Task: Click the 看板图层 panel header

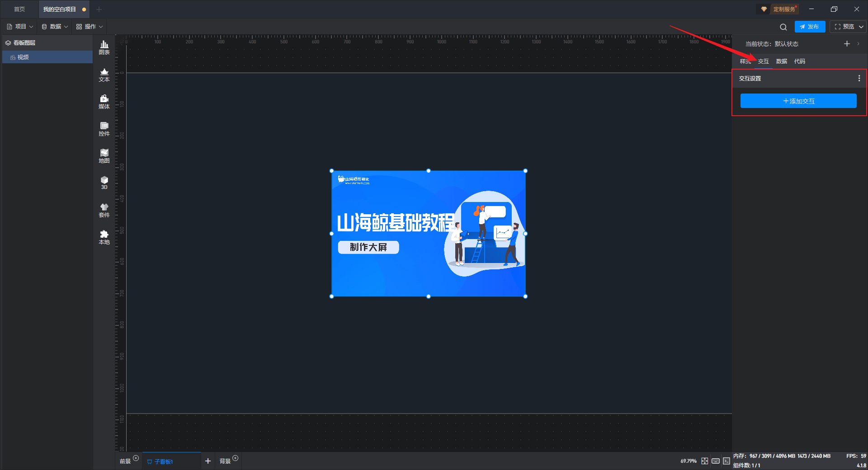Action: [47, 43]
